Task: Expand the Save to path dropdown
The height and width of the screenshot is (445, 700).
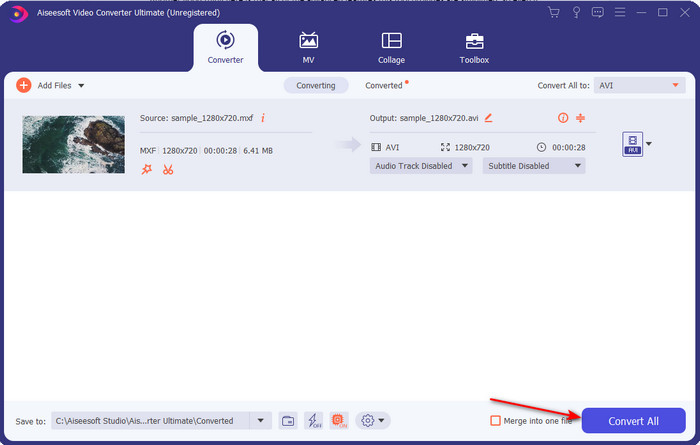Action: point(260,420)
